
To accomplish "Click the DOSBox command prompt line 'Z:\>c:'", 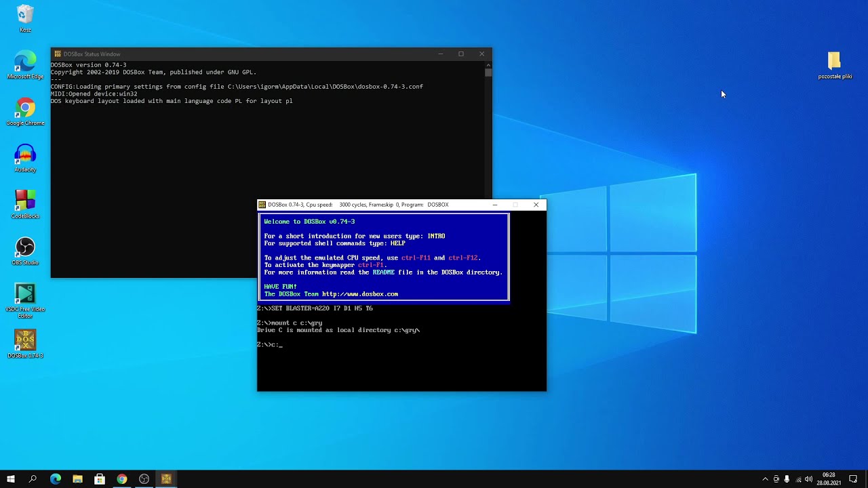I will (269, 345).
